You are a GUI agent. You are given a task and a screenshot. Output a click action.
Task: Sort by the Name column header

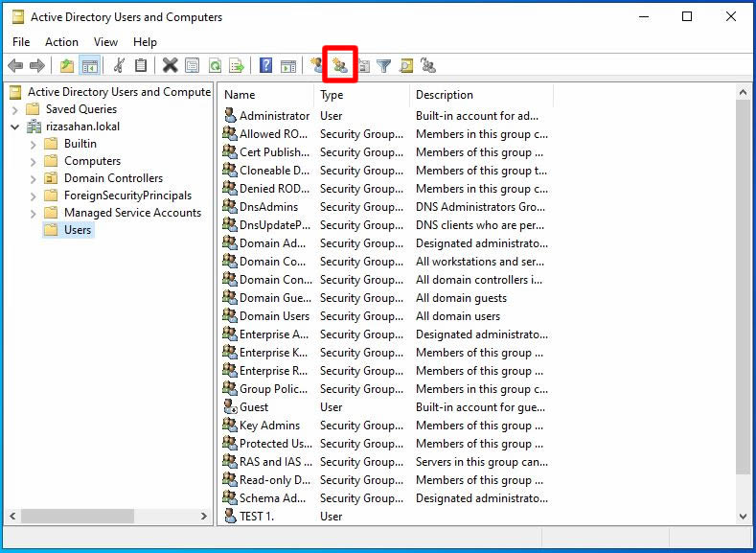coord(266,95)
